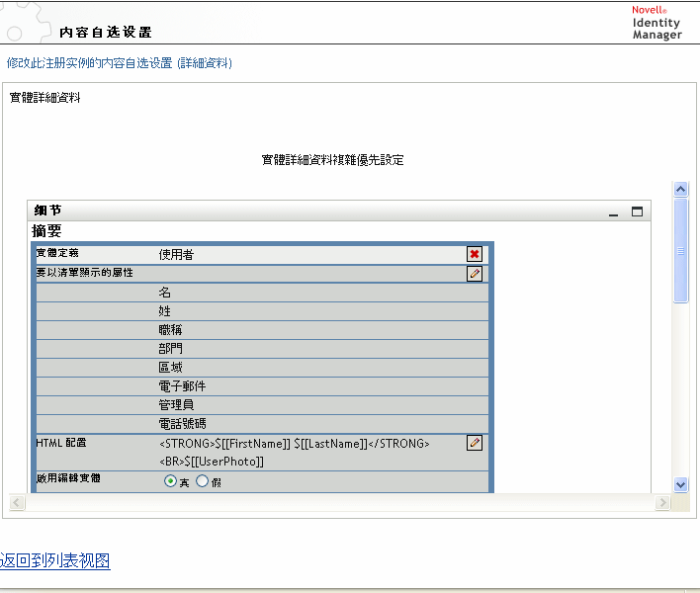Select 真 for 啟用編輯實體
Viewport: 700px width, 593px height.
pos(170,481)
